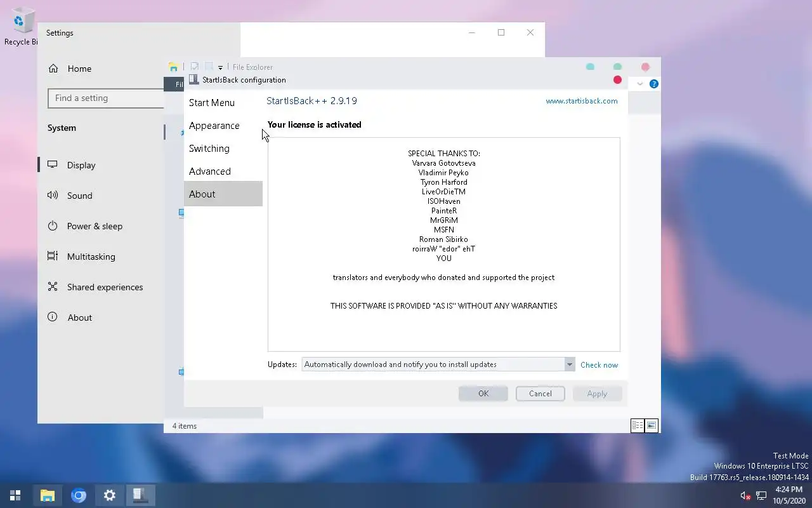Screen dimensions: 812x508
Task: Expand the File Explorer ribbon chevron
Action: coord(640,84)
